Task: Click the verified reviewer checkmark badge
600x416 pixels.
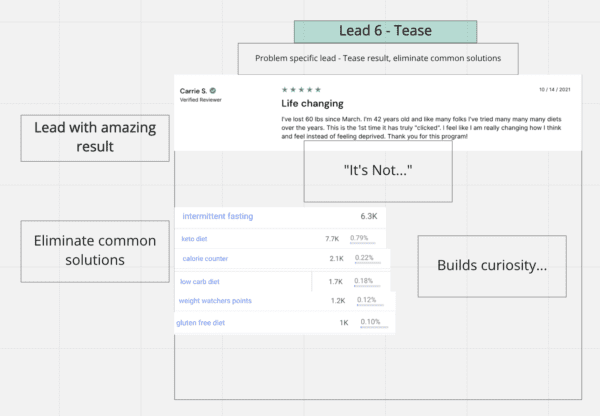Action: coord(213,91)
